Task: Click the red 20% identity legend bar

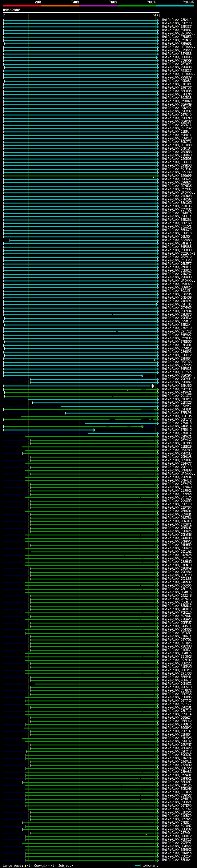Action: pos(22,6)
